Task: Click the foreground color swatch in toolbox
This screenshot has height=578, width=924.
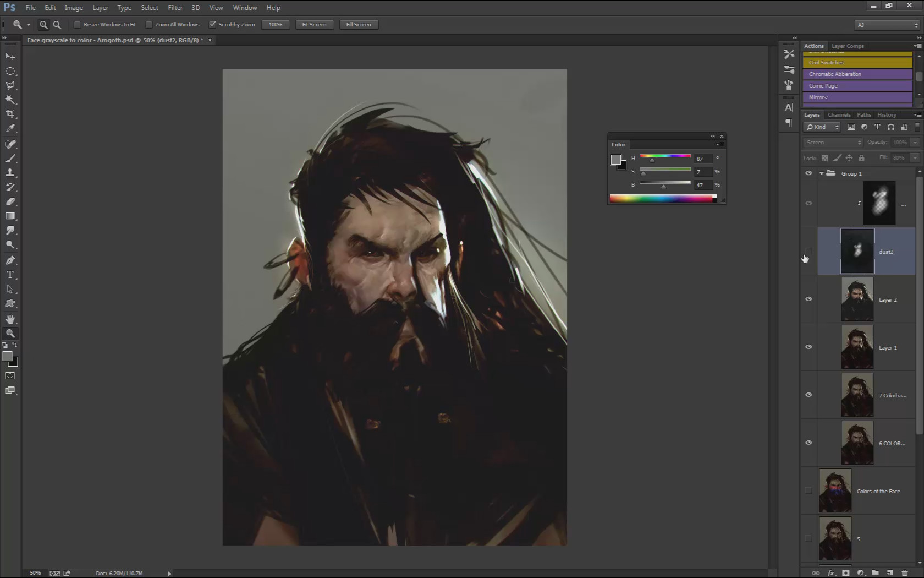Action: click(x=7, y=357)
